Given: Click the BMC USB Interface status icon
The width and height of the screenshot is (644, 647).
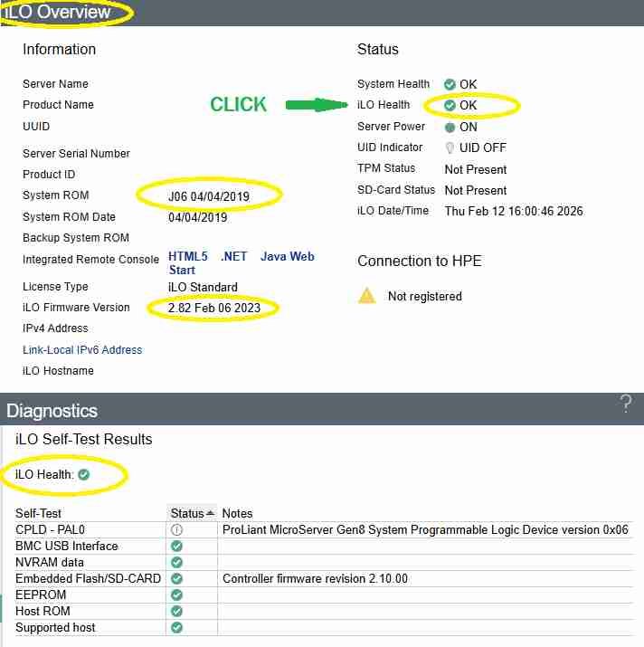Looking at the screenshot, I should pyautogui.click(x=176, y=546).
